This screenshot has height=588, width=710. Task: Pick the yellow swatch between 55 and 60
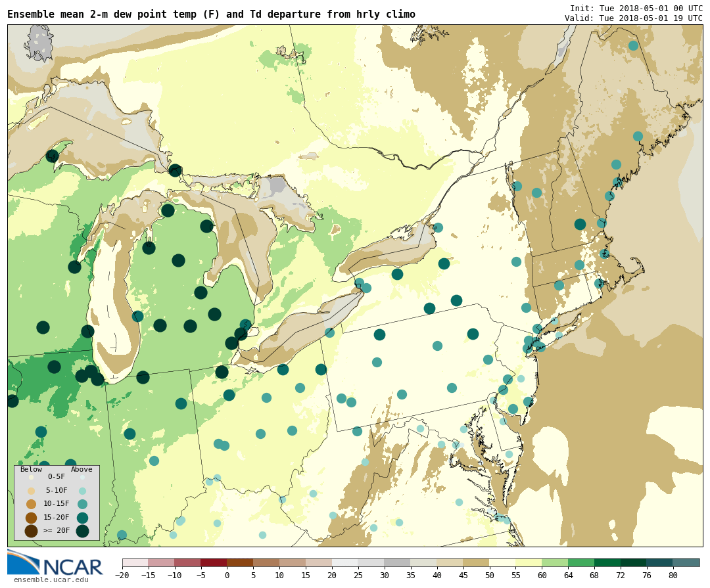tap(529, 562)
